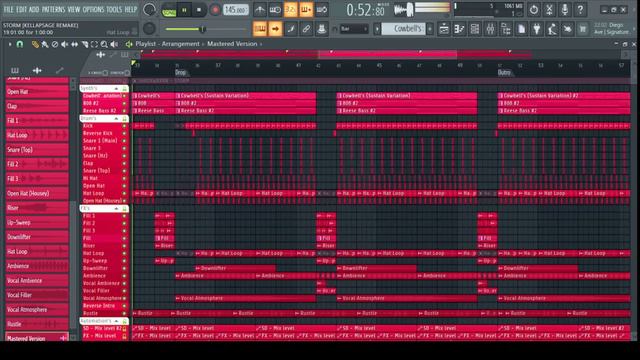Toggle typing keyboard to piano
Viewport: 640px width, 360px height.
click(260, 29)
